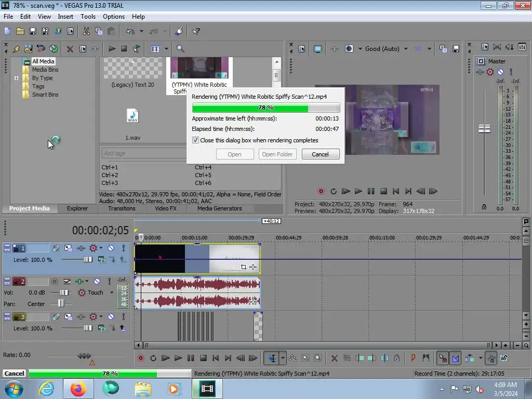Click the Save floppy disk icon
The image size is (532, 399).
coord(33,31)
